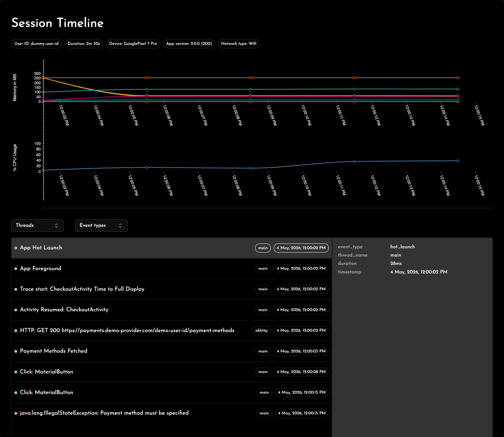Click the Event types chevron icon
Image resolution: width=504 pixels, height=437 pixels.
120,226
